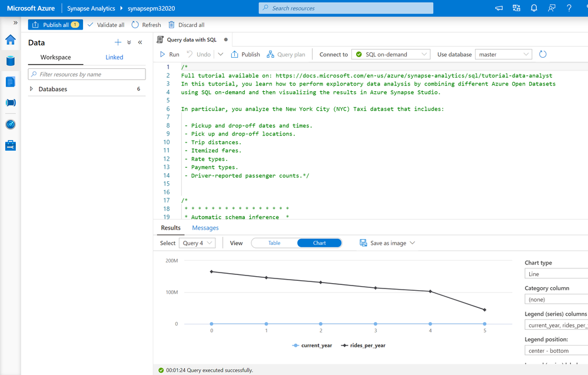
Task: Open Category column dropdown
Action: [x=556, y=299]
